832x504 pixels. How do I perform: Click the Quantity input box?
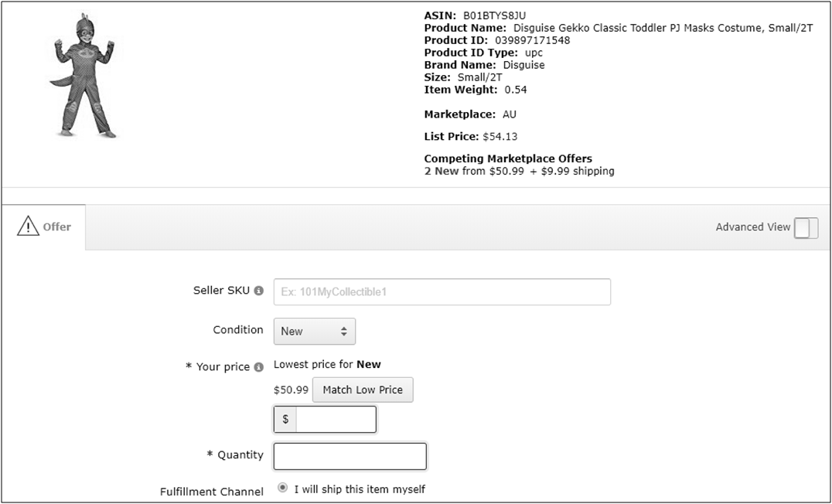pyautogui.click(x=350, y=456)
